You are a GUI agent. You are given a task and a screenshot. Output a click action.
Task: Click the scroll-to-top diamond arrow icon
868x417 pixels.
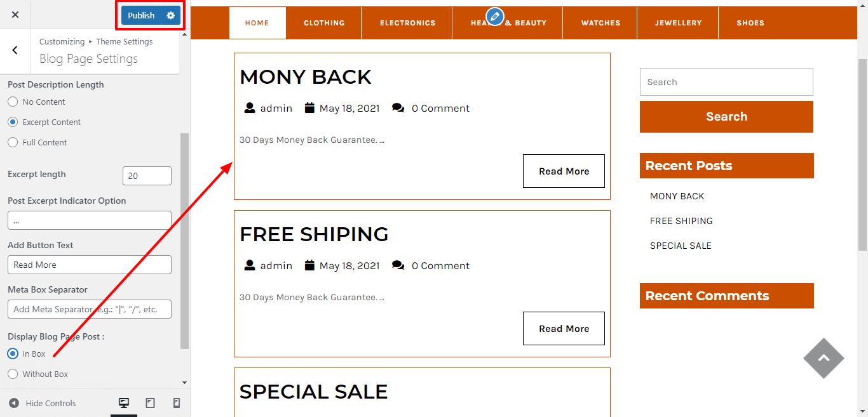824,358
